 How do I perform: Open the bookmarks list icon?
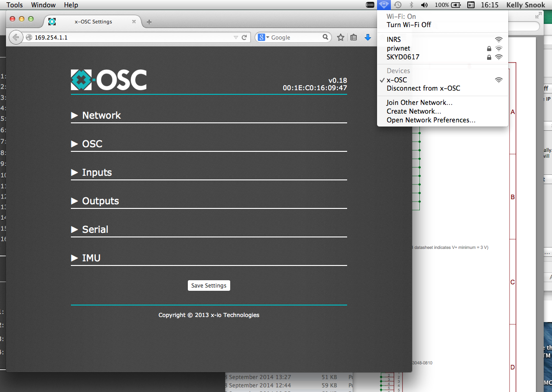coord(354,37)
